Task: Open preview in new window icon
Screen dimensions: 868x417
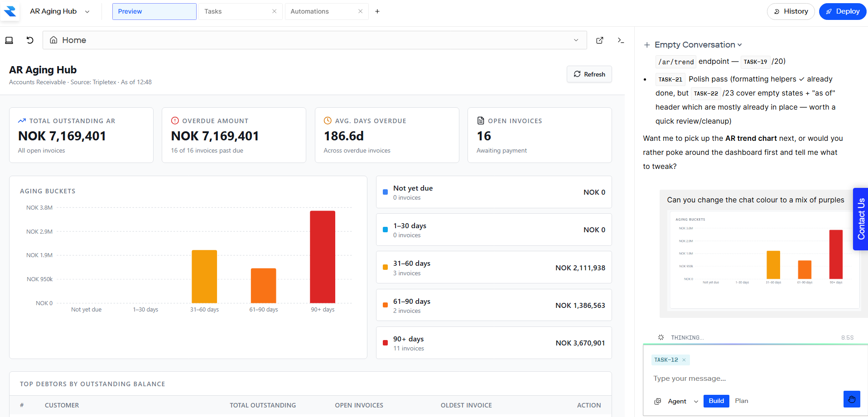Action: [x=600, y=40]
